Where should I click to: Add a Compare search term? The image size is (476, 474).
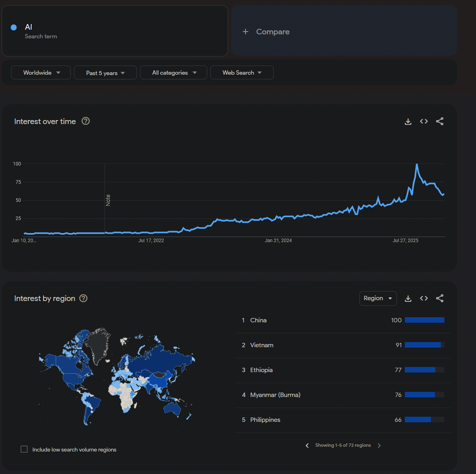[344, 31]
